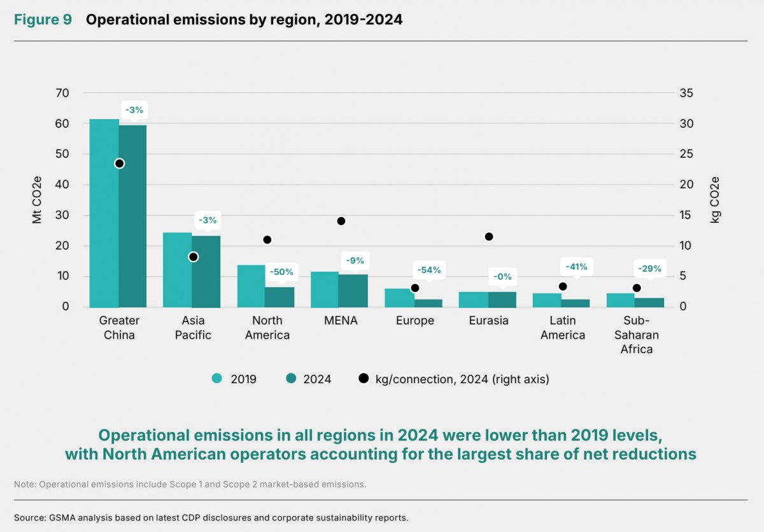This screenshot has height=532, width=764.
Task: Click the North America axis label
Action: 267,327
